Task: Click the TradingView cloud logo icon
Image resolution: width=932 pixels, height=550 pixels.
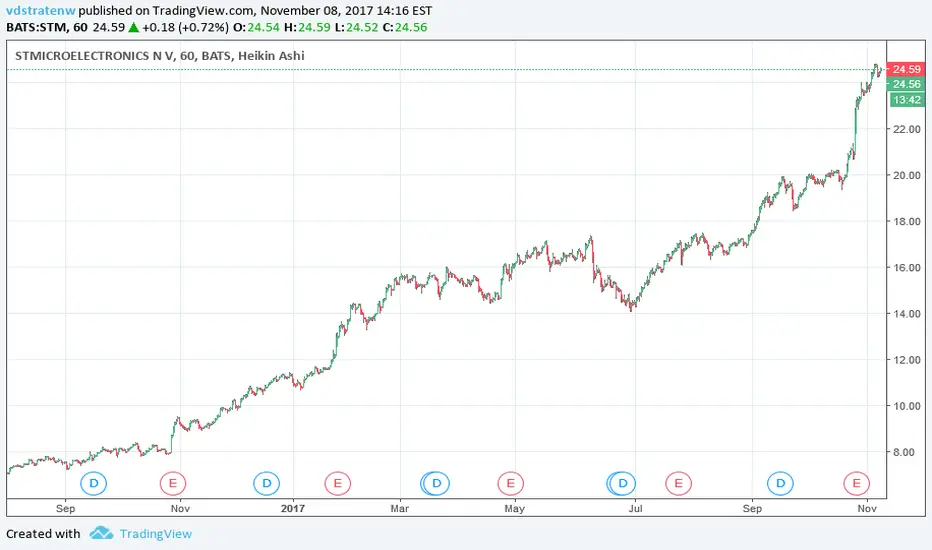Action: 101,533
